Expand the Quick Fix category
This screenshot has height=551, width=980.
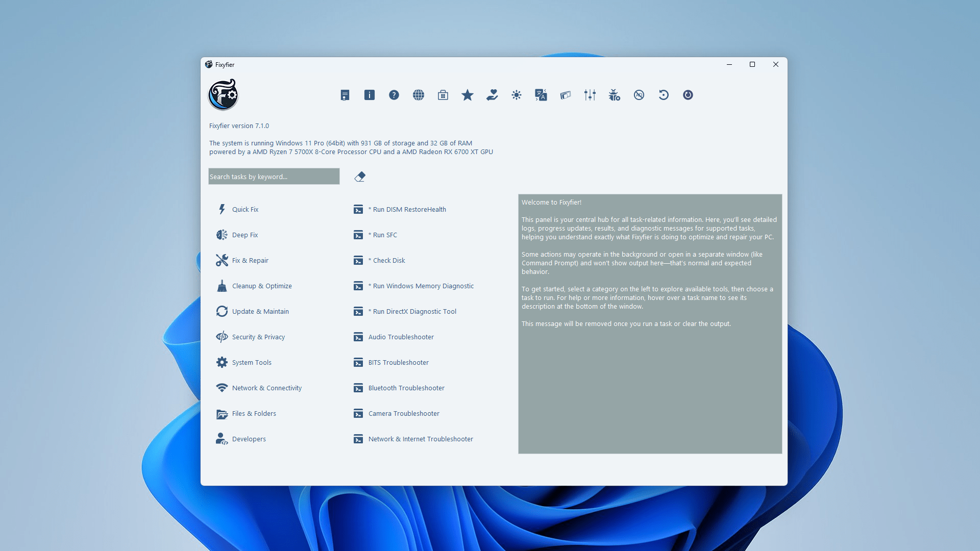tap(246, 209)
